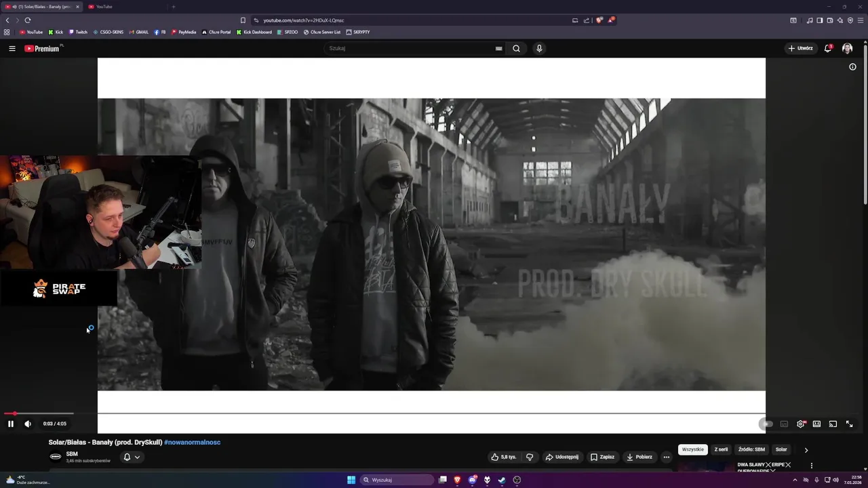Screen dimensions: 868x488
Task: Open the notifications bell in YouTube header
Action: [827, 48]
